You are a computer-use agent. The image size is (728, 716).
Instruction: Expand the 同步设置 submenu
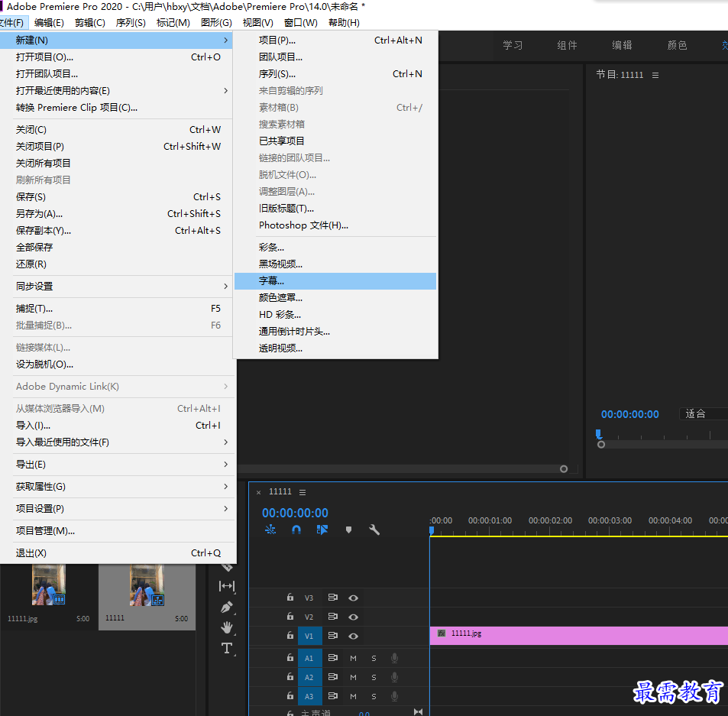116,287
